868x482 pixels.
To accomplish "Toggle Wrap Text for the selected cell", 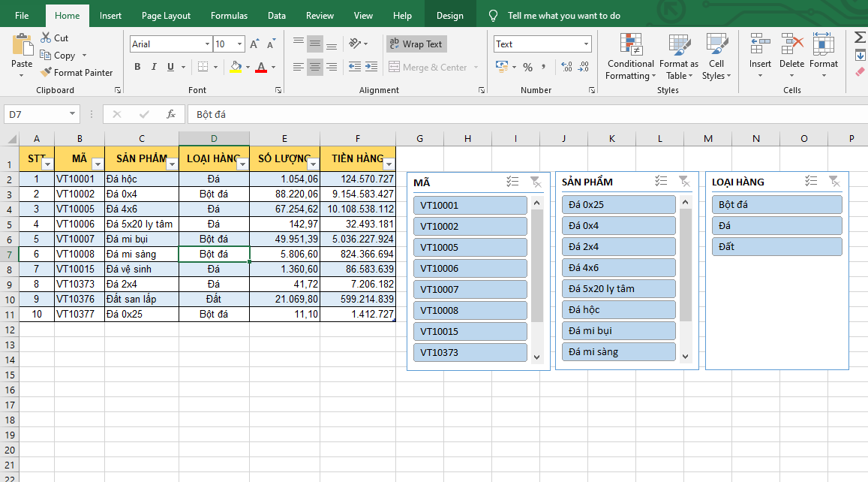I will [x=416, y=44].
